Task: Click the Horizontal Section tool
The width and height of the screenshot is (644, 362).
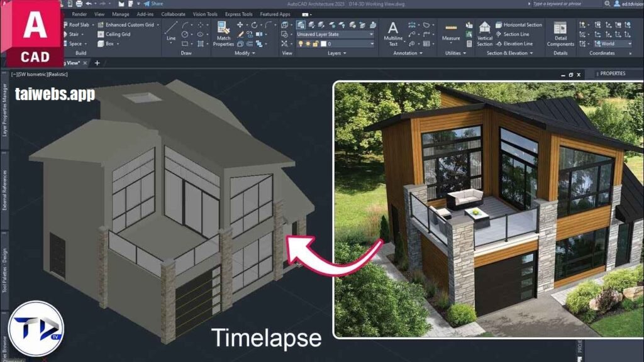Action: pyautogui.click(x=519, y=25)
